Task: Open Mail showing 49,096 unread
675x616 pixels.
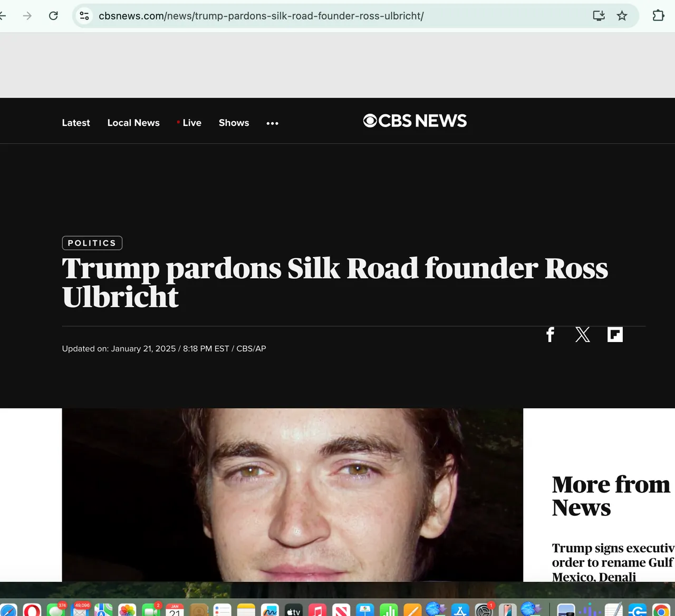Action: (80, 610)
